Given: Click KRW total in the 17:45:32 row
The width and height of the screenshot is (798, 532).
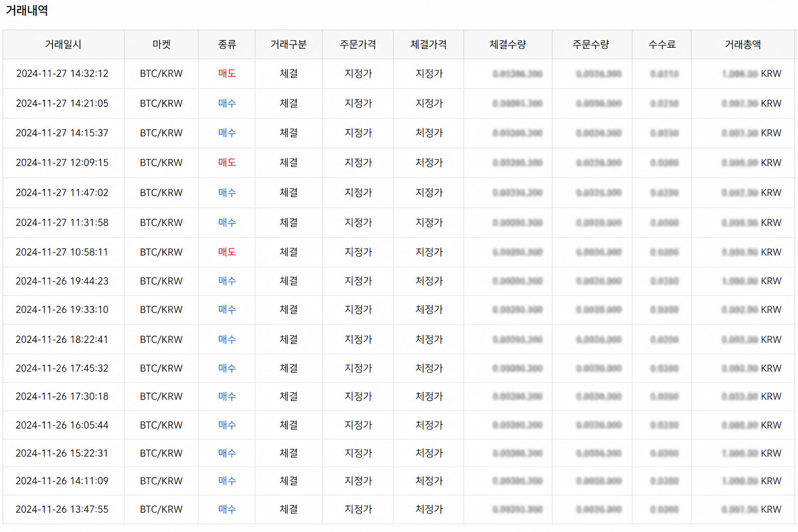Looking at the screenshot, I should coord(752,368).
